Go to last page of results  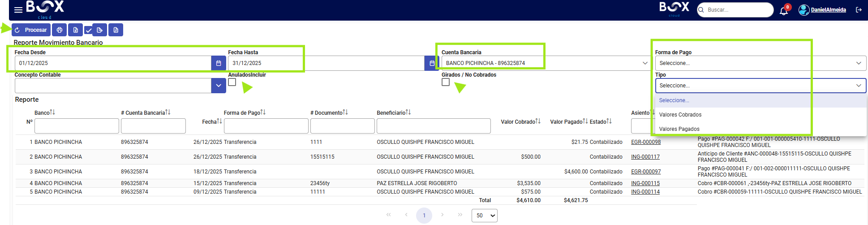460,215
